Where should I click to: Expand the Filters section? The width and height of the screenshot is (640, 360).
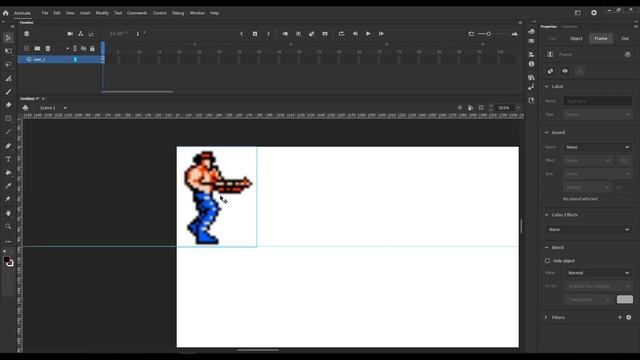click(547, 317)
